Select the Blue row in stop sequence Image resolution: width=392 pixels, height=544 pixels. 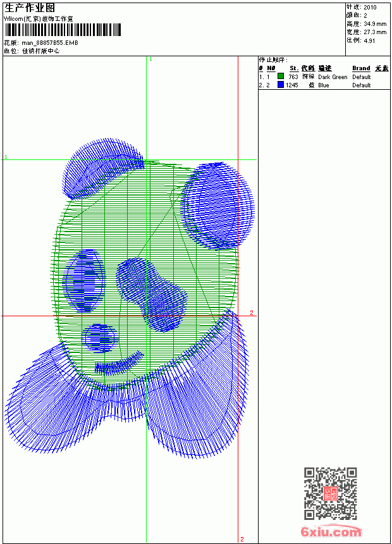(x=324, y=85)
